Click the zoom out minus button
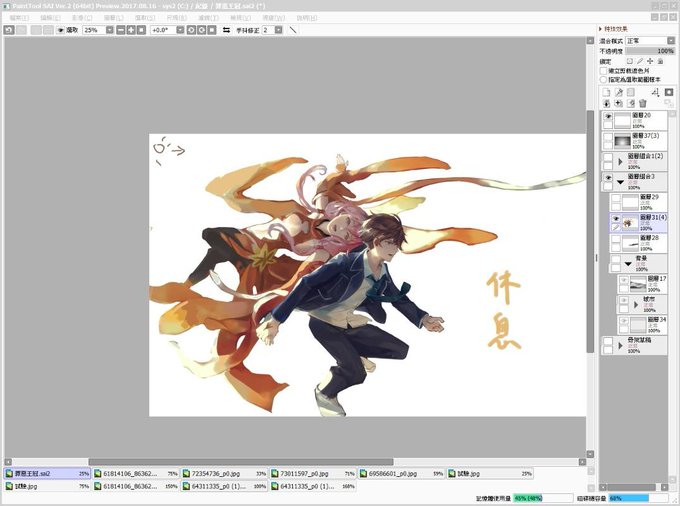Image resolution: width=680 pixels, height=506 pixels. click(x=121, y=30)
